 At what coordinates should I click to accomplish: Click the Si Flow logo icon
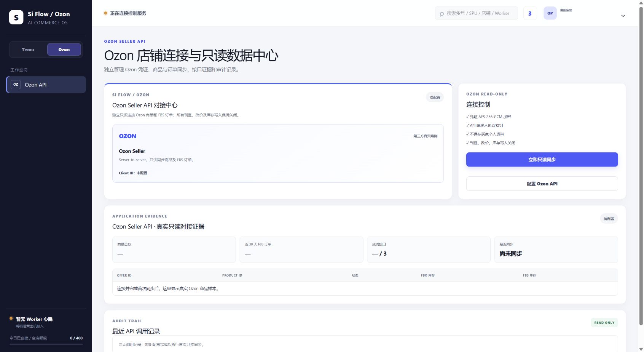coord(16,17)
